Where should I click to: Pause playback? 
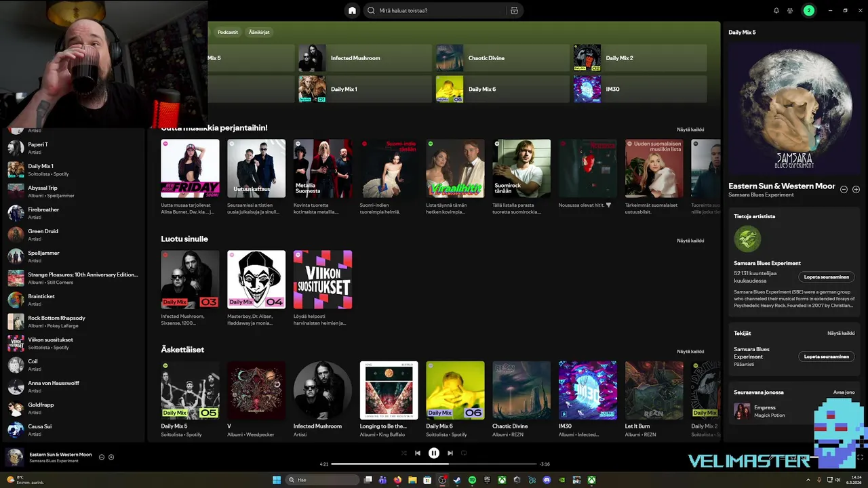coord(434,453)
